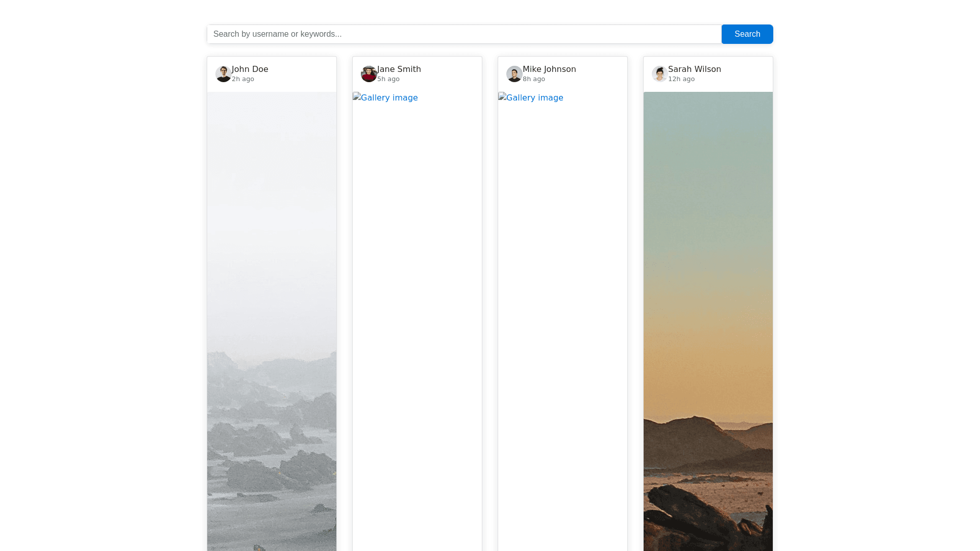The image size is (980, 551).
Task: Click Jane Smith's profile avatar
Action: [369, 74]
